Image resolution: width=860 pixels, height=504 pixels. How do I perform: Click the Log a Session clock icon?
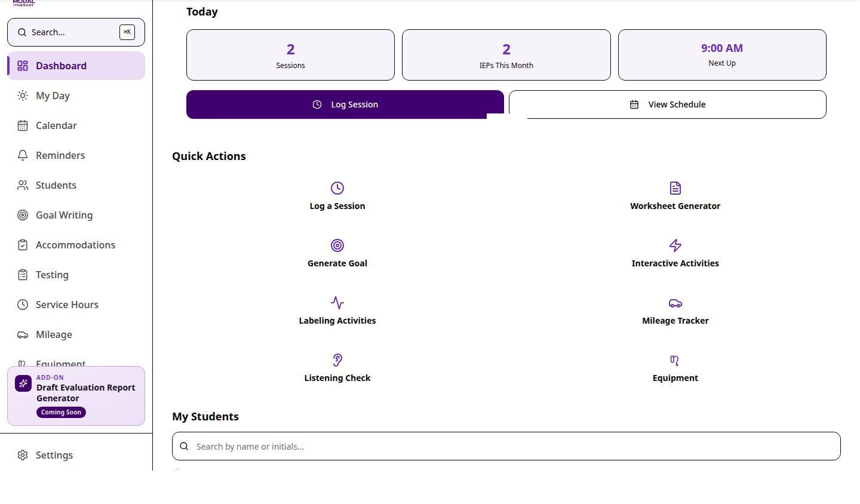click(337, 188)
